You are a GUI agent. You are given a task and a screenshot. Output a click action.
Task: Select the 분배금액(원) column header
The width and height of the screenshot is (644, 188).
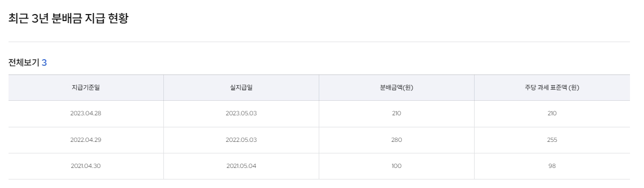coord(396,88)
